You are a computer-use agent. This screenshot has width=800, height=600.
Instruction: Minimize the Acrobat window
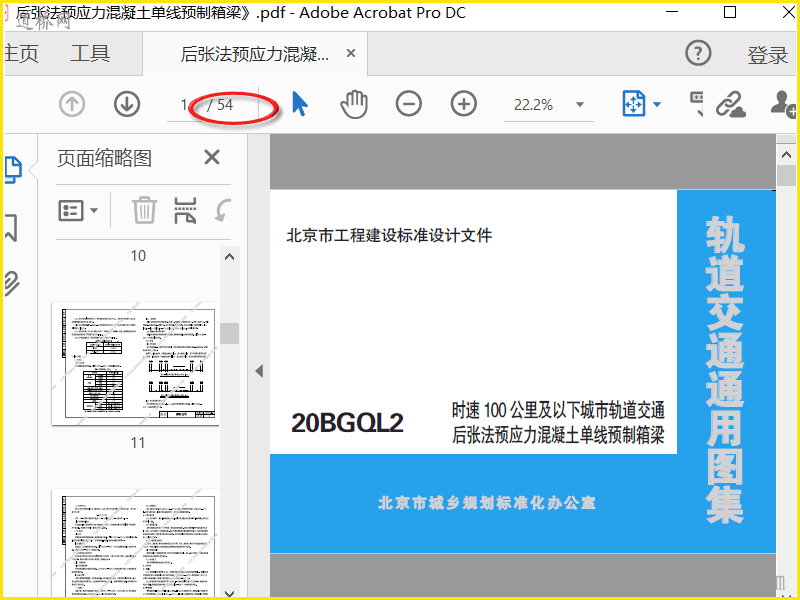[672, 12]
